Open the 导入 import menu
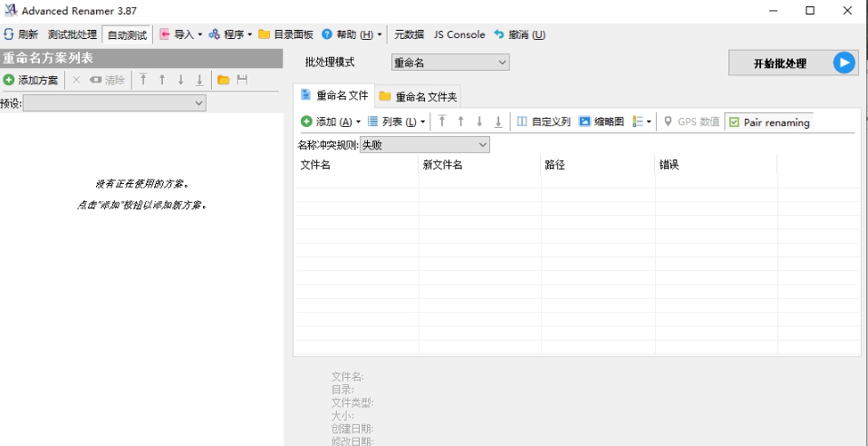This screenshot has width=868, height=446. click(x=181, y=34)
